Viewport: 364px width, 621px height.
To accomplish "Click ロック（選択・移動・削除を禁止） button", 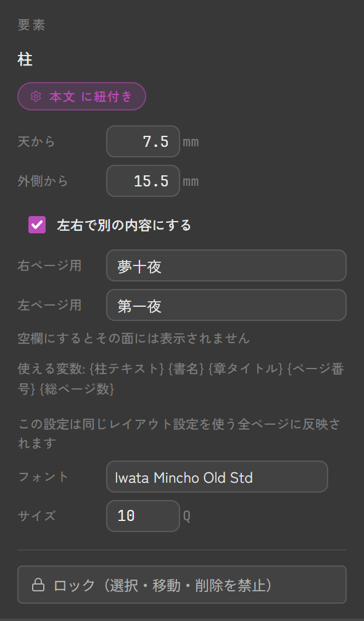I will [x=182, y=585].
